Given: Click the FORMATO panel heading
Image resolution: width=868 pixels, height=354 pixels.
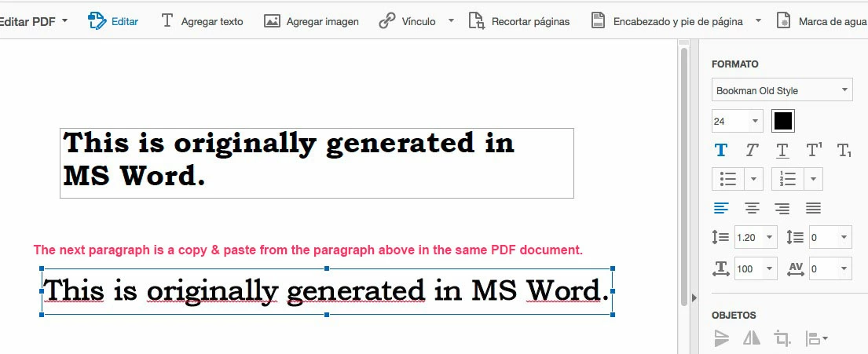Looking at the screenshot, I should click(734, 64).
